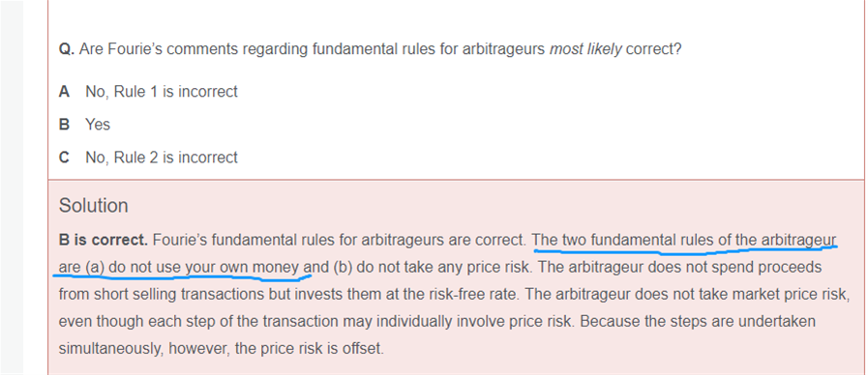Click the gray left margin strip
The height and width of the screenshot is (375, 868).
point(12,187)
